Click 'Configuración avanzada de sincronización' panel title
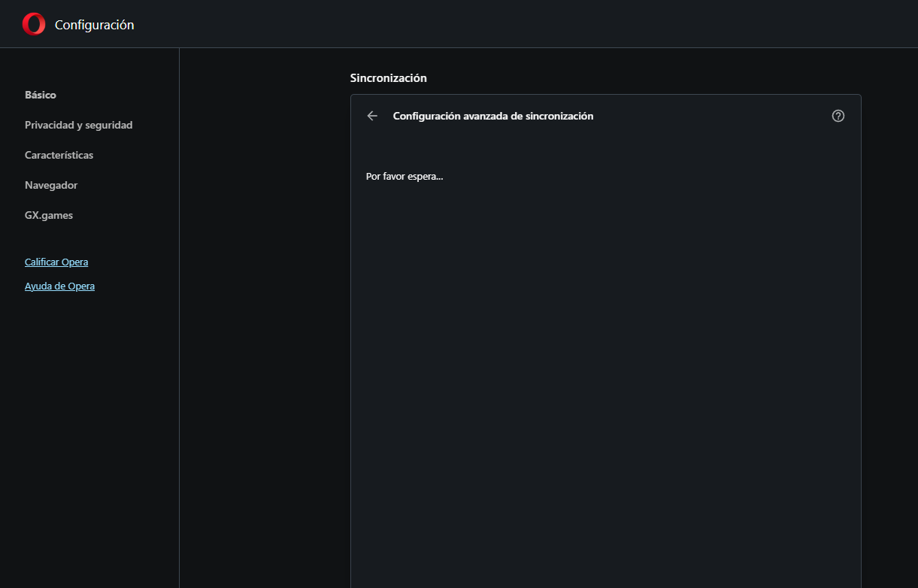The height and width of the screenshot is (588, 918). 493,117
